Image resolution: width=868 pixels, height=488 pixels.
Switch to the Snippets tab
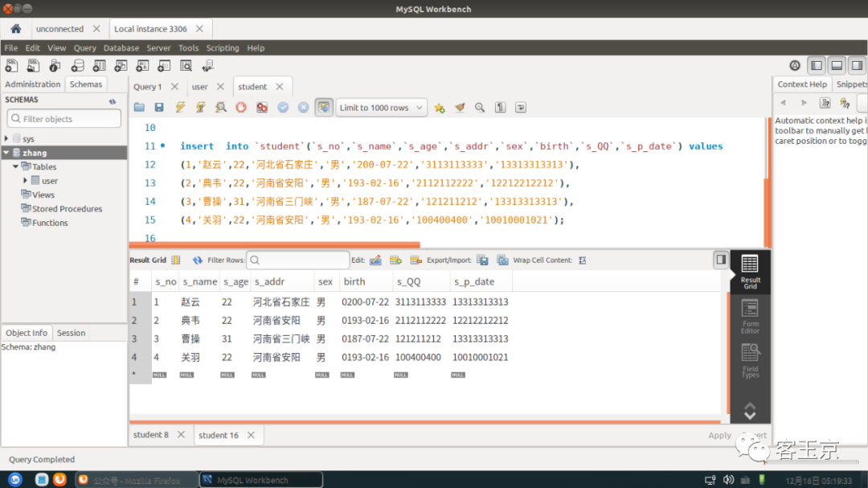[x=851, y=84]
